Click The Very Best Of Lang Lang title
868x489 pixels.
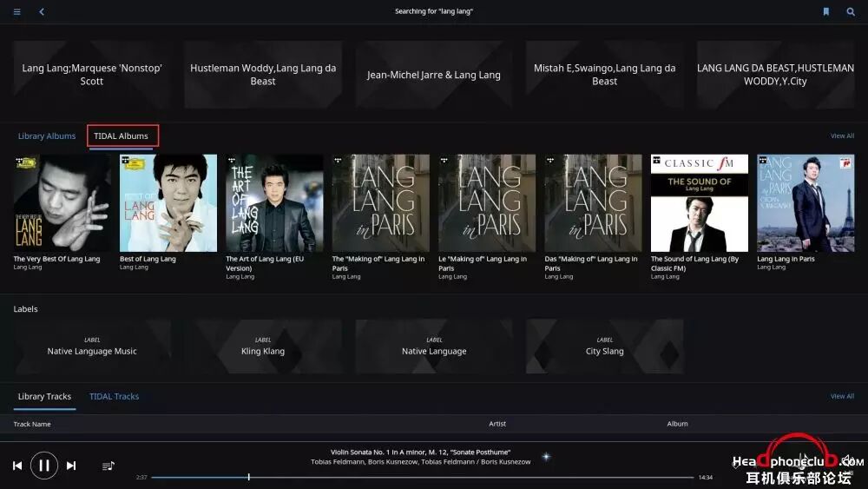pos(57,259)
